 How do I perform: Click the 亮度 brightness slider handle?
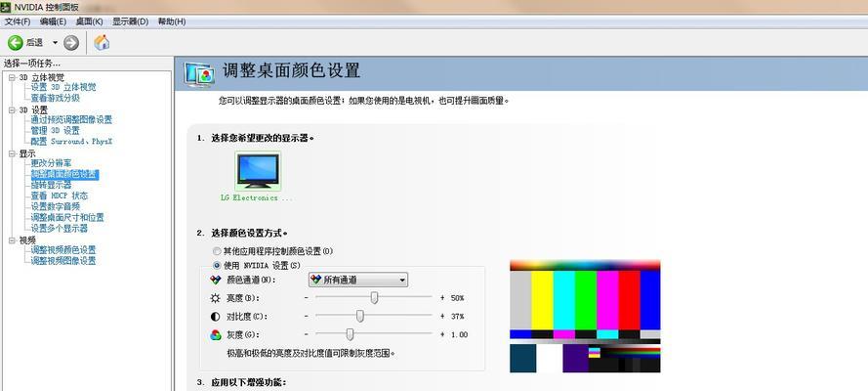click(374, 298)
